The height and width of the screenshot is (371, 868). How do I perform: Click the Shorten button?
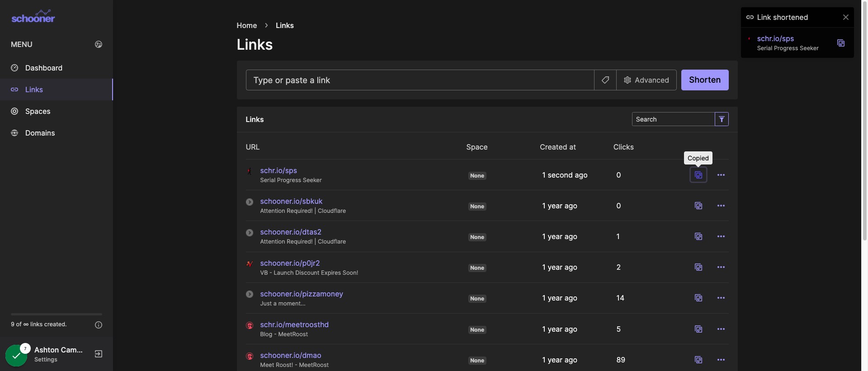(x=705, y=80)
